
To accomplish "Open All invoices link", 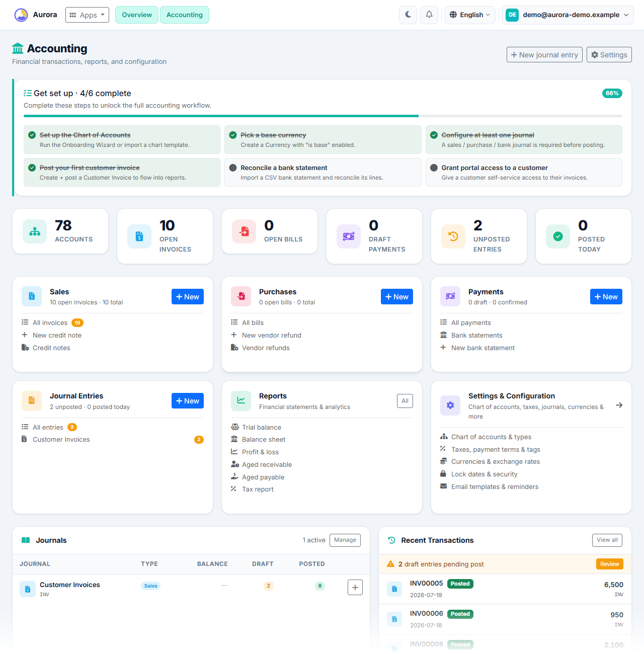I will click(x=50, y=323).
